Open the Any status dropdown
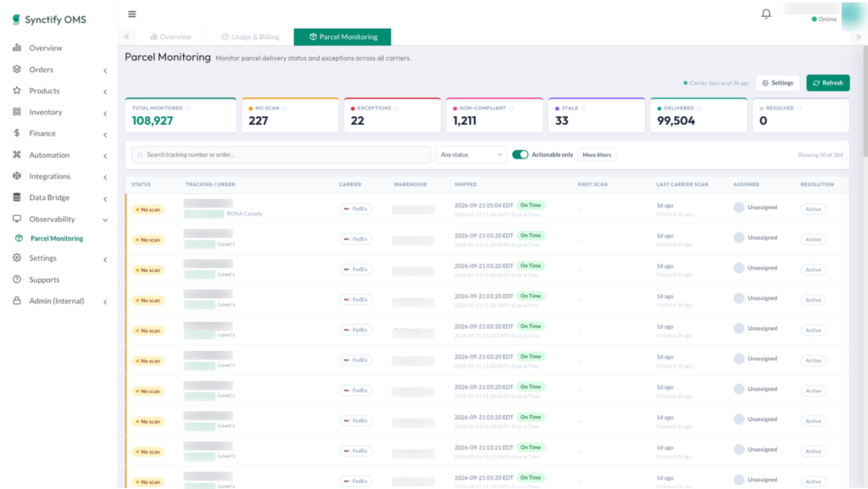This screenshot has height=489, width=868. [470, 155]
